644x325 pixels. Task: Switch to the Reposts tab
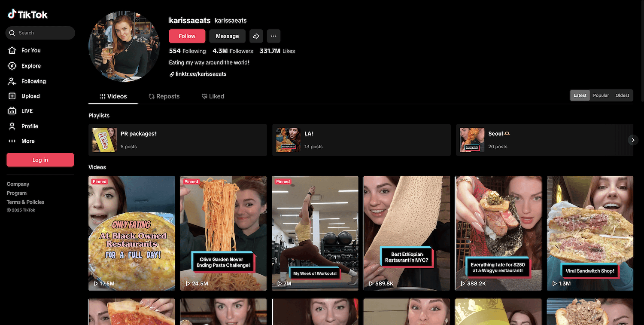click(x=164, y=96)
